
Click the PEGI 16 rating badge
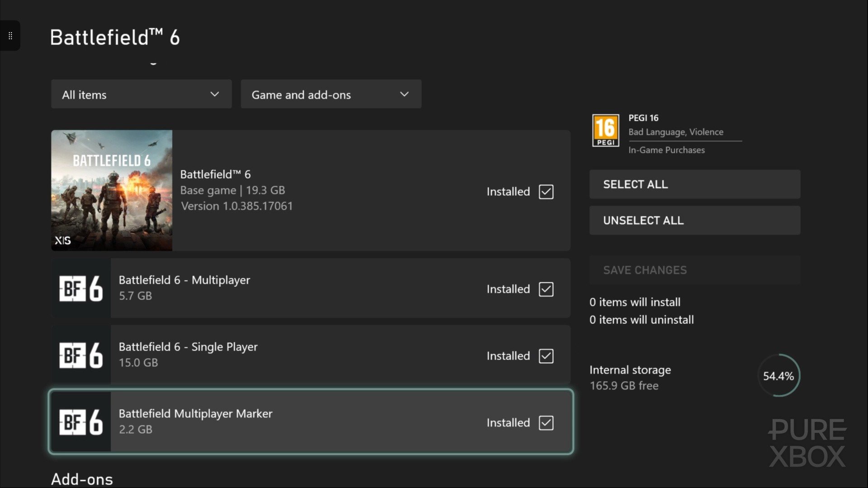605,131
